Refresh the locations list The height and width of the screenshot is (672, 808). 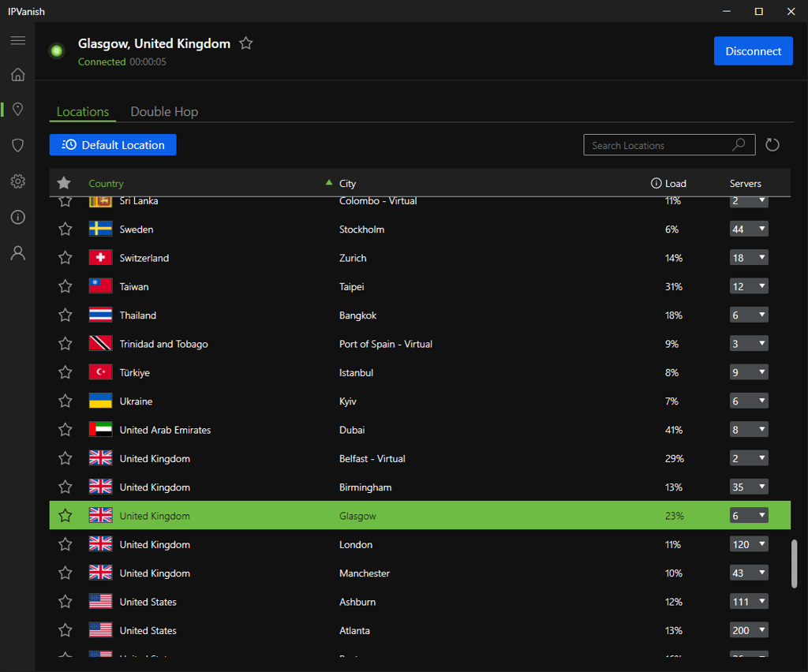click(772, 145)
